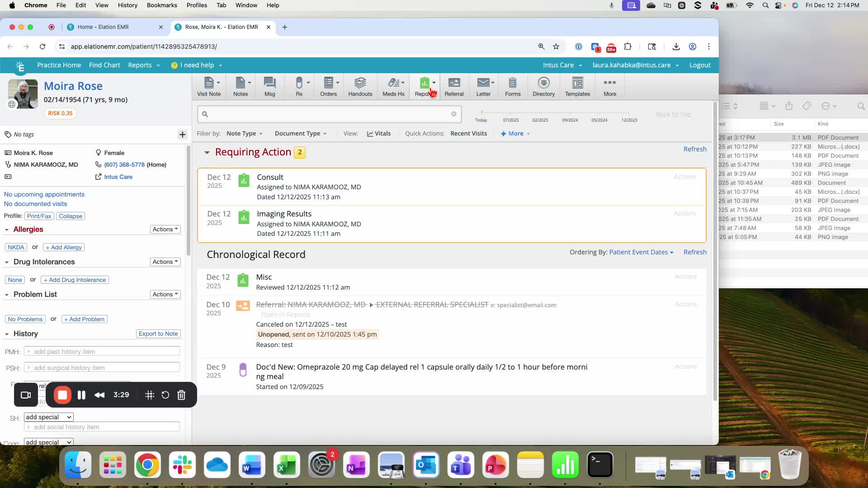Open the Forms clipboard icon
Screen dimensions: 868x488
point(513,86)
